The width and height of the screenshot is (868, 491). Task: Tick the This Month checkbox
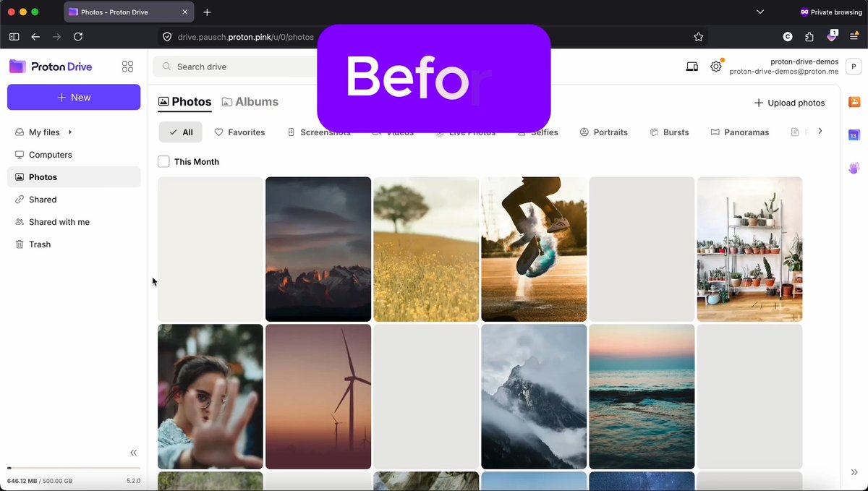(x=163, y=162)
